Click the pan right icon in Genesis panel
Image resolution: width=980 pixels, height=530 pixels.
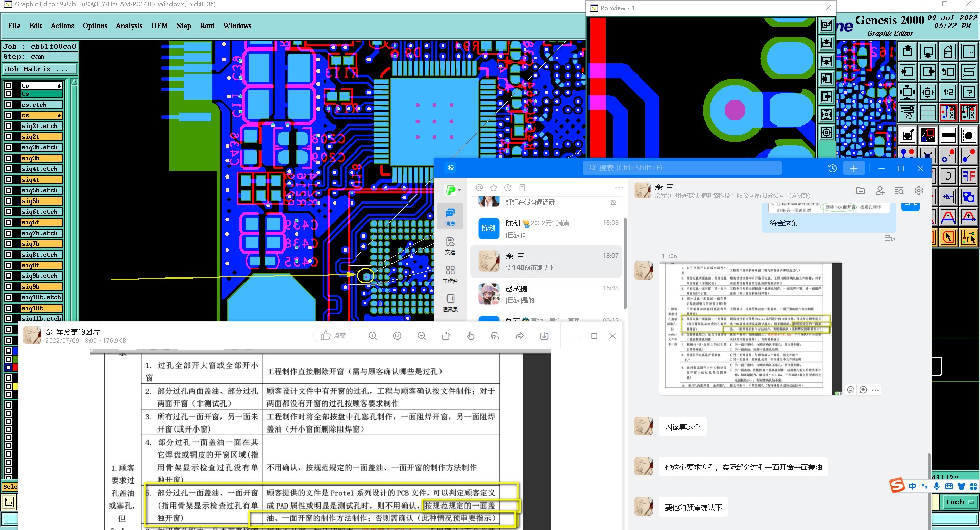[928, 72]
